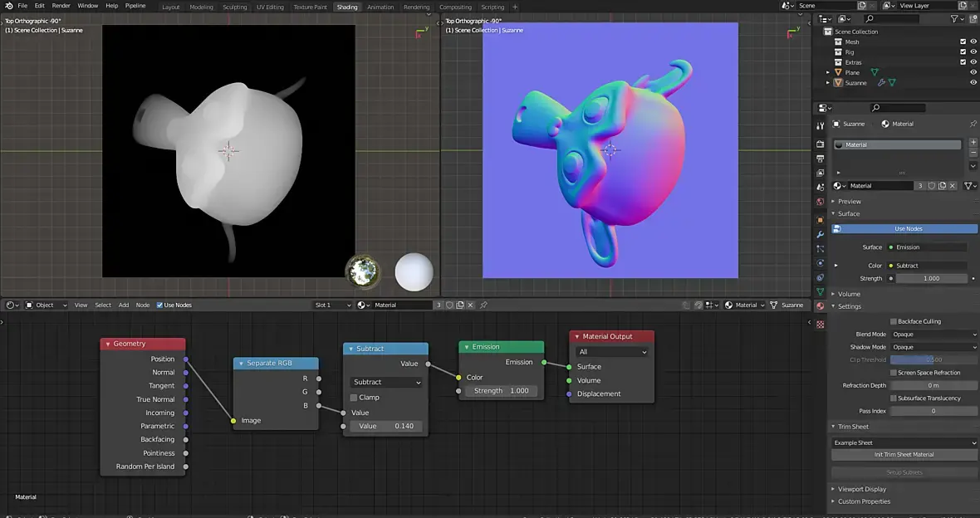980x518 pixels.
Task: Open the Object Data properties triangle tab
Action: [821, 292]
